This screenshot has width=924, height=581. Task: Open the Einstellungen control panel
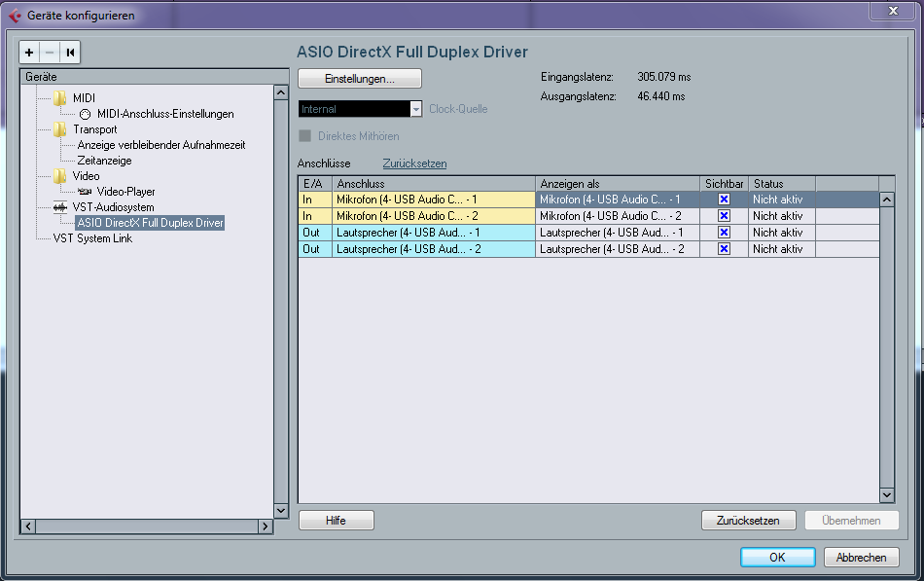coord(360,79)
